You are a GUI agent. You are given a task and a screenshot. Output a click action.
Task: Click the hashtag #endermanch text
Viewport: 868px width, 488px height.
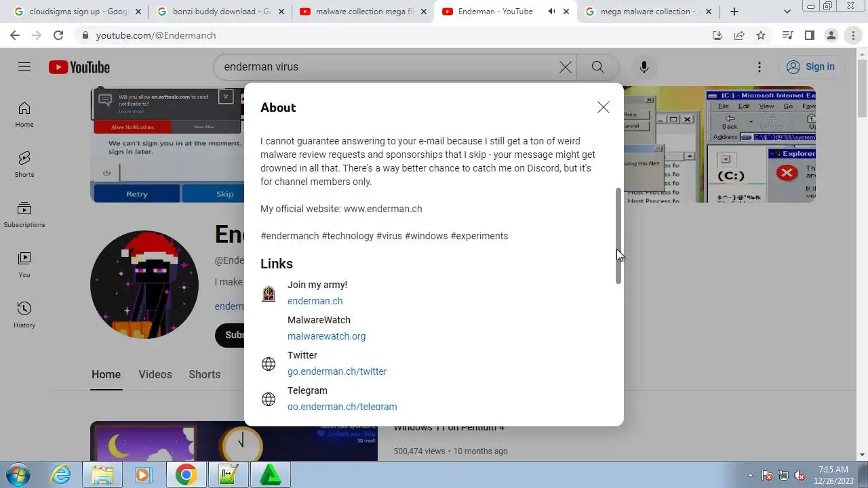click(290, 236)
